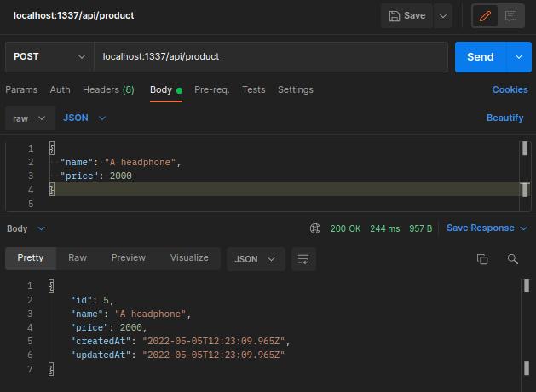The width and height of the screenshot is (536, 392).
Task: Open the Cookies link
Action: coord(510,89)
